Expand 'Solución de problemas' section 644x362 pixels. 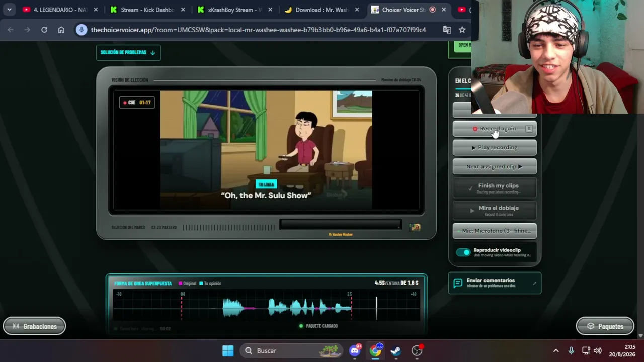tap(128, 52)
